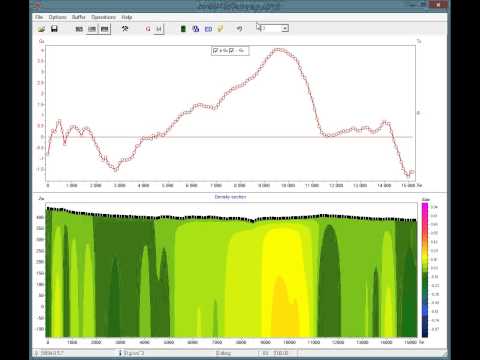This screenshot has width=480, height=360.
Task: Open settings with hammer tools icon
Action: 125,29
